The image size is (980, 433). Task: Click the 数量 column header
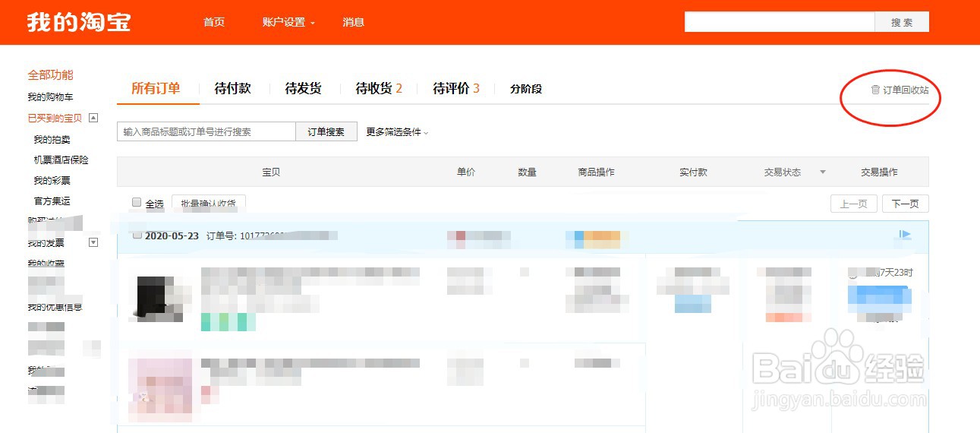(x=528, y=172)
